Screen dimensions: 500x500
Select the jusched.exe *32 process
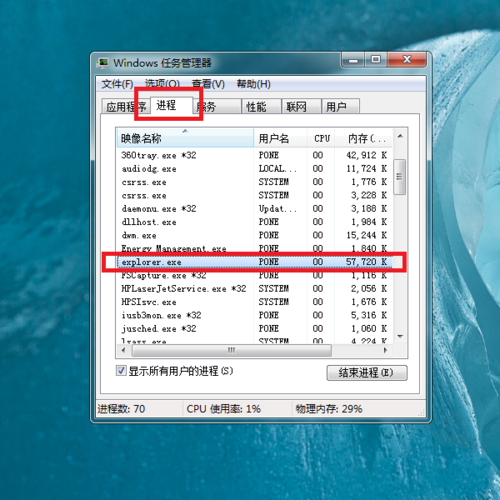pyautogui.click(x=255, y=329)
